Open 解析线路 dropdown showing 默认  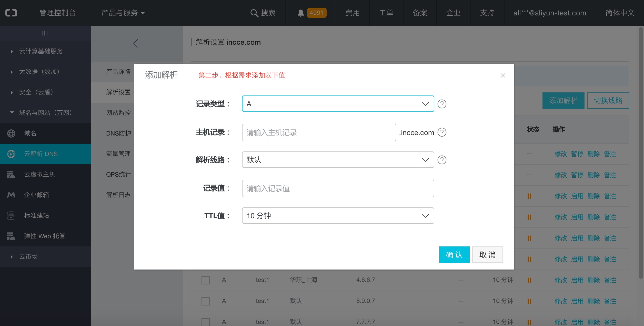pos(338,160)
